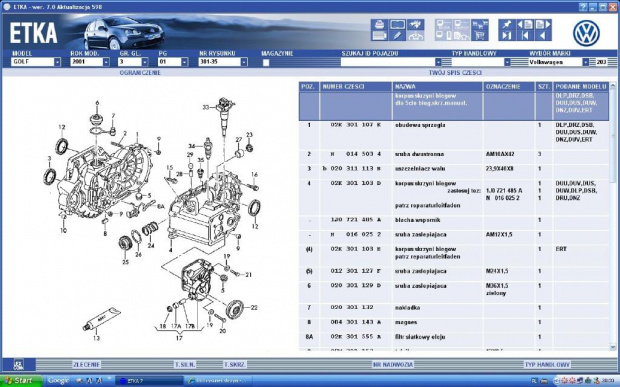620x387 pixels.
Task: Click the icon at the status bar's left
Action: pyautogui.click(x=19, y=364)
